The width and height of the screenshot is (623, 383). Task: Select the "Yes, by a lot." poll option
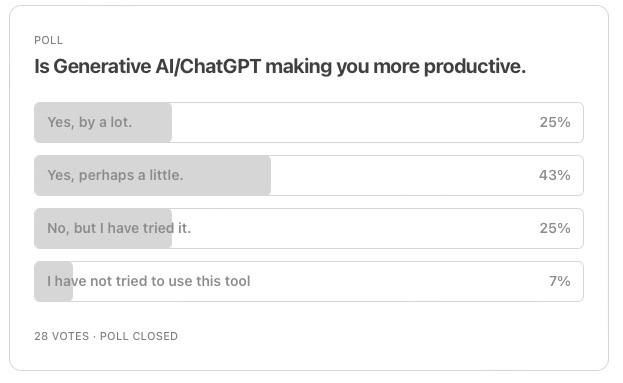pos(309,122)
